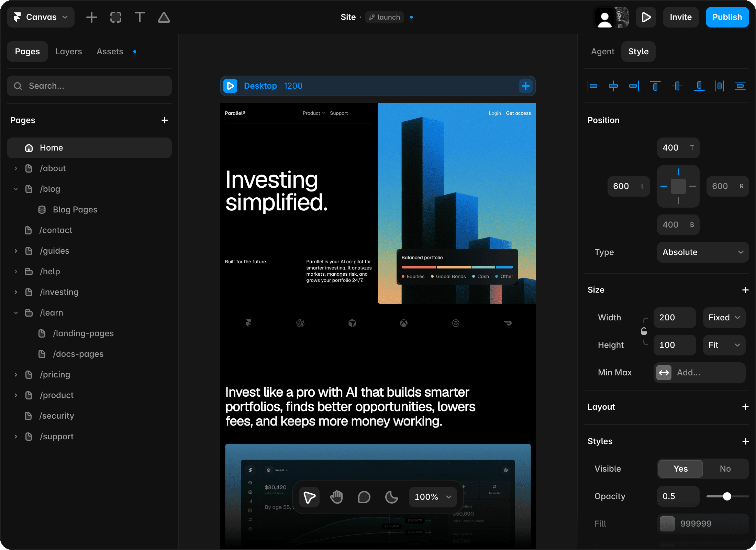Switch to the Style tab

pyautogui.click(x=638, y=52)
